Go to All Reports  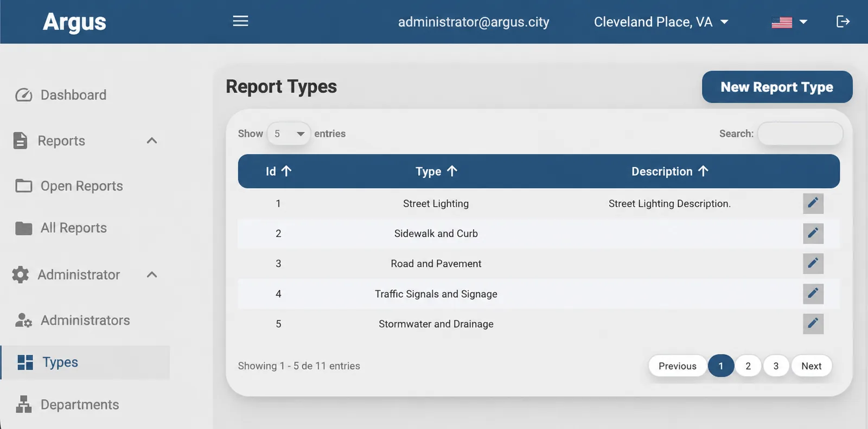point(73,228)
